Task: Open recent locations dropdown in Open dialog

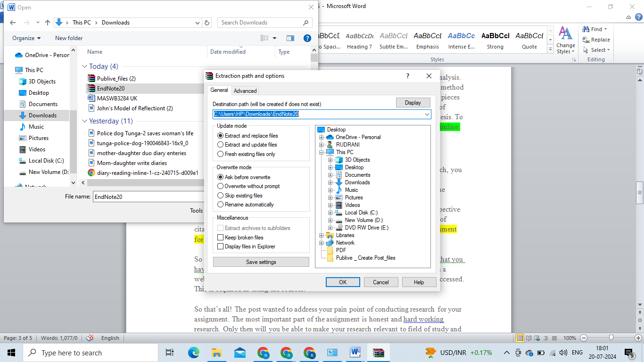Action: click(37, 23)
